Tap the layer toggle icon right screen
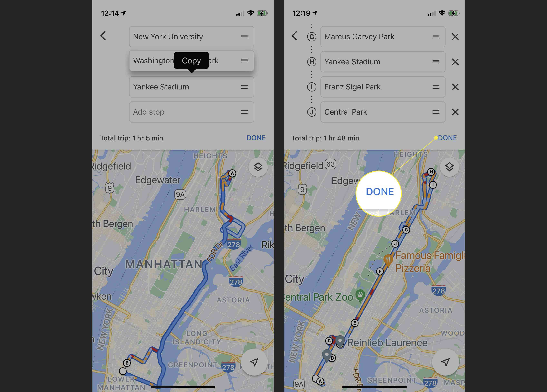The width and height of the screenshot is (547, 392). pyautogui.click(x=449, y=167)
